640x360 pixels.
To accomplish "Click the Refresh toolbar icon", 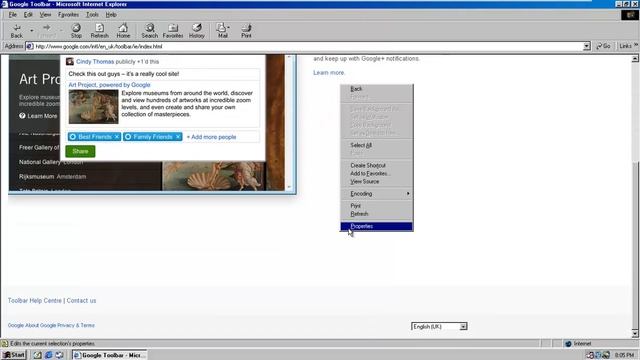I will pyautogui.click(x=100, y=31).
